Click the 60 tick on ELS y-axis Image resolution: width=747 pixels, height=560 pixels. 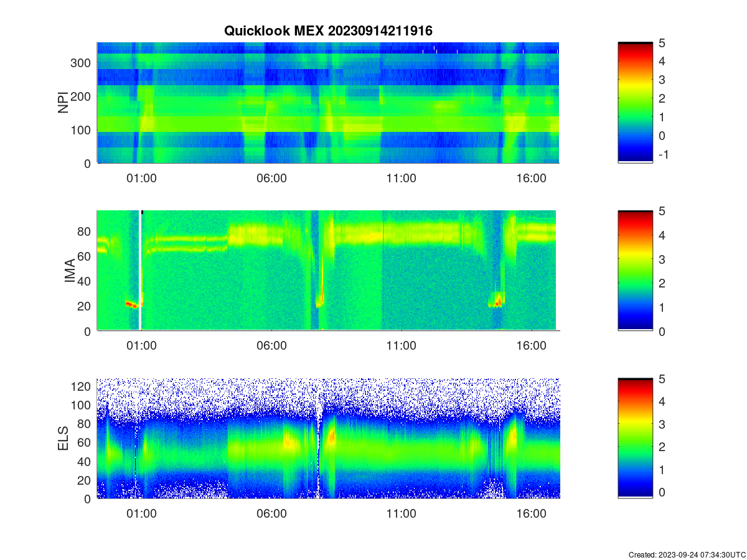tap(85, 442)
